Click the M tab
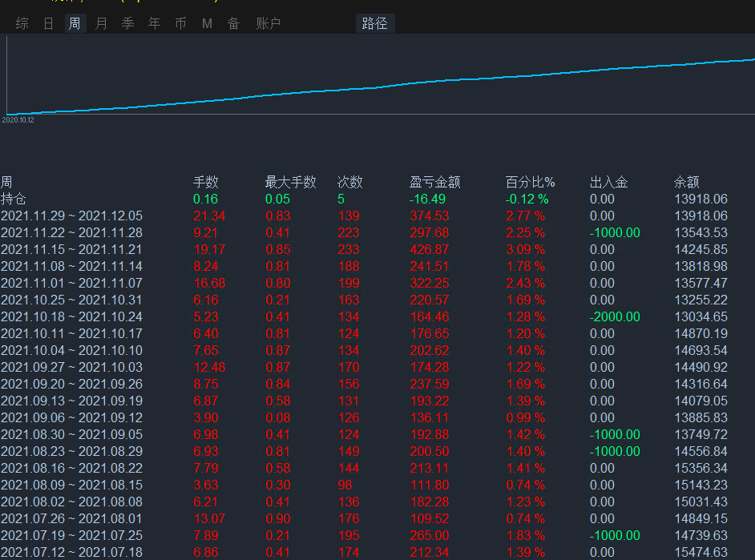This screenshot has height=560, width=755. 207,24
